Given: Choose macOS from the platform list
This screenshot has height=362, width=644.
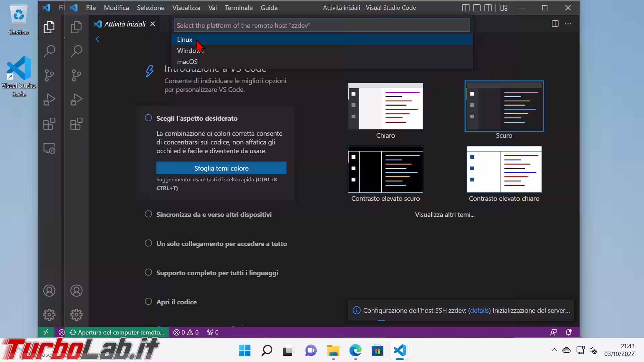Looking at the screenshot, I should tap(187, 62).
